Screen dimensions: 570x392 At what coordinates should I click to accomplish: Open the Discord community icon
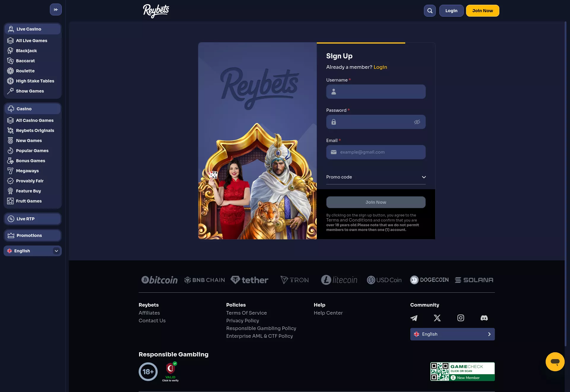pyautogui.click(x=484, y=318)
